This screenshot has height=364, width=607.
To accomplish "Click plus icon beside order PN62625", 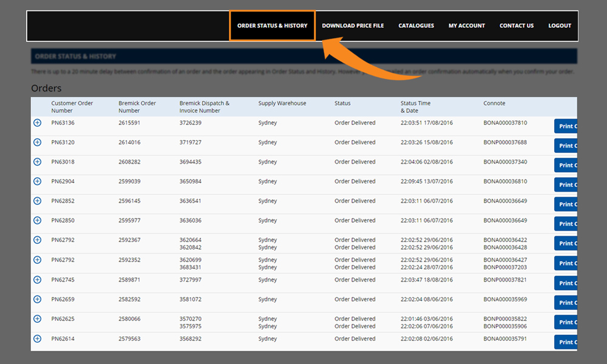I will click(37, 318).
